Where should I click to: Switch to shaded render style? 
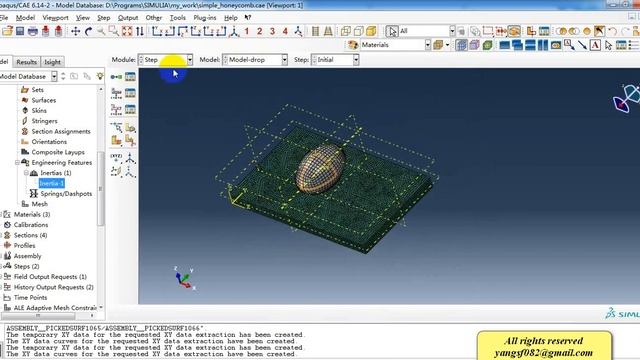click(x=371, y=31)
